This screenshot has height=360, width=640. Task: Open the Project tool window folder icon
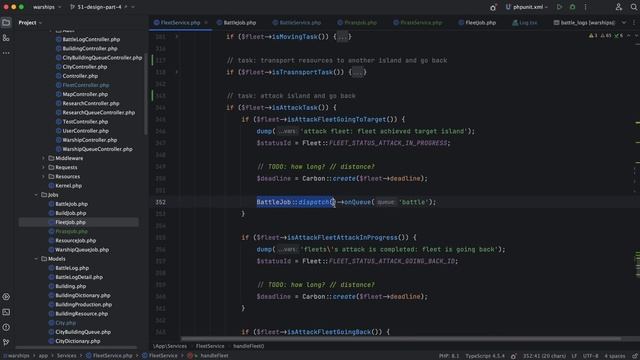point(6,22)
